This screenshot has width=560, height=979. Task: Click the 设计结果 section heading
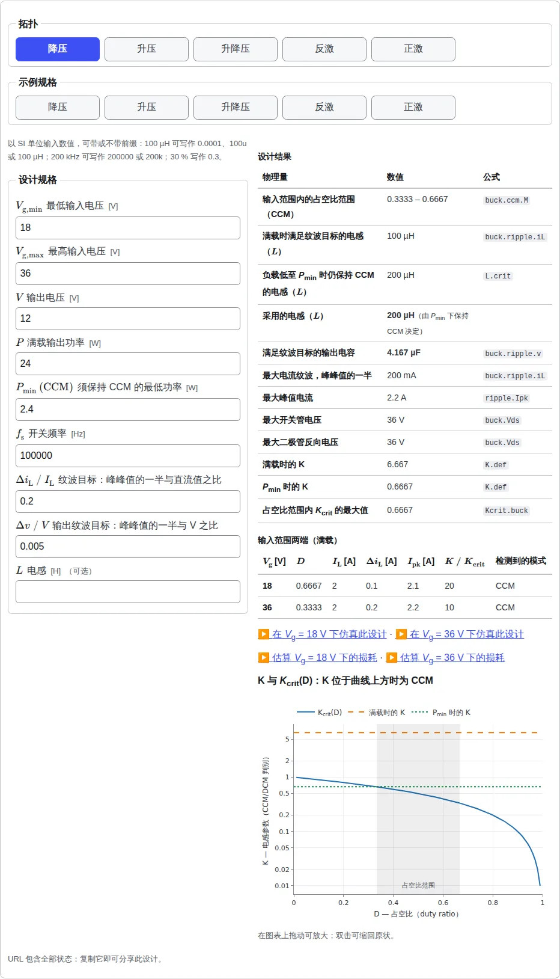coord(275,157)
